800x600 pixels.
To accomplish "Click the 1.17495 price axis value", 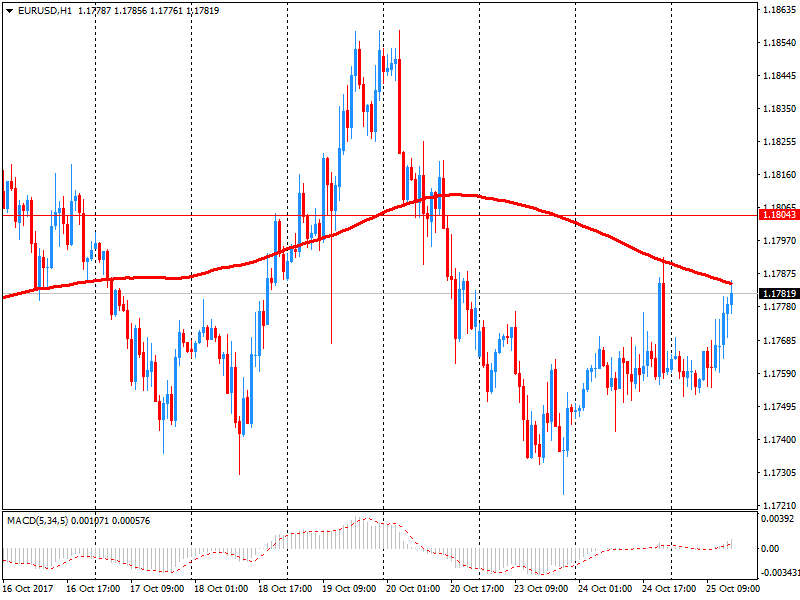I will (x=780, y=407).
